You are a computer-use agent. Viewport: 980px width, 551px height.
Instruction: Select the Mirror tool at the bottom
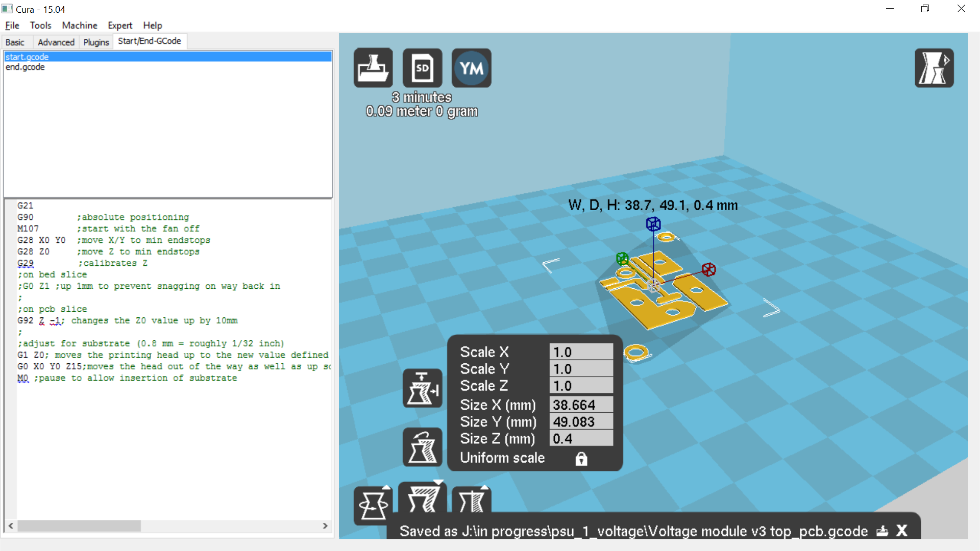point(471,504)
